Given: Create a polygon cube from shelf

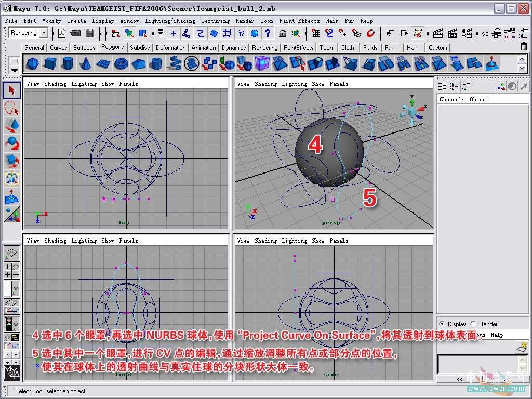Looking at the screenshot, I should [x=50, y=63].
